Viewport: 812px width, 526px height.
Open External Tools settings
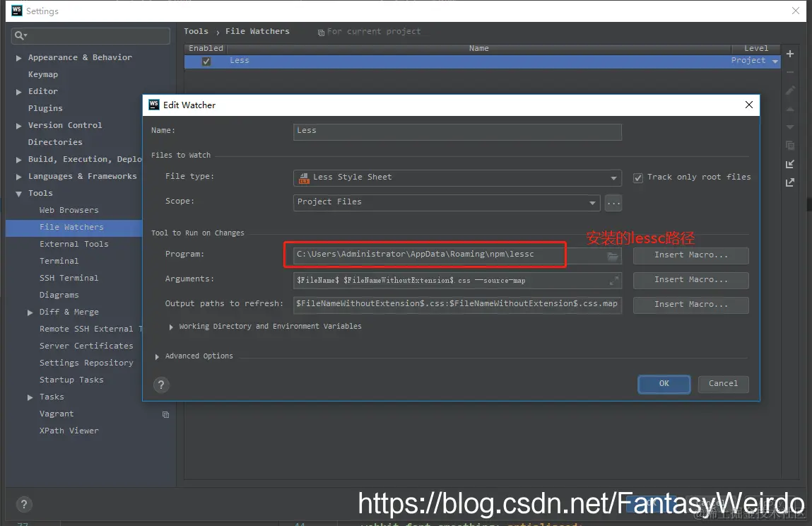pos(74,244)
